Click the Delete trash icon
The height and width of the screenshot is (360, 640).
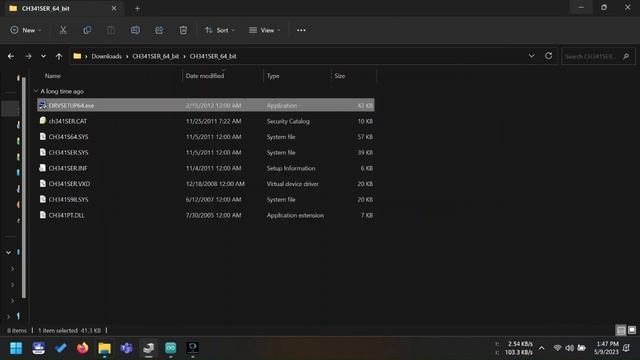click(183, 30)
